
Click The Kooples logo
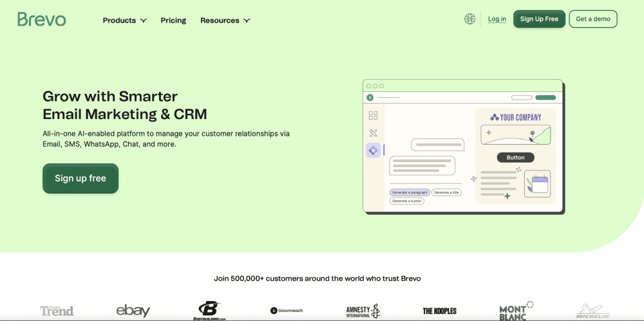point(439,311)
